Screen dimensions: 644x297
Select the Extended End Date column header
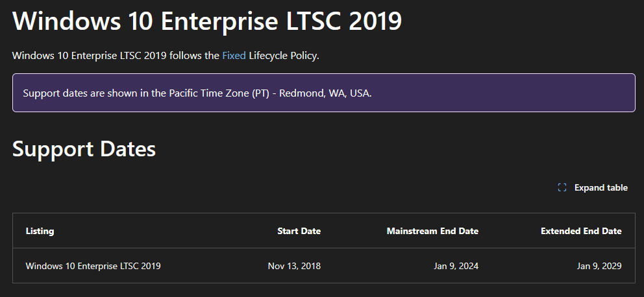581,231
